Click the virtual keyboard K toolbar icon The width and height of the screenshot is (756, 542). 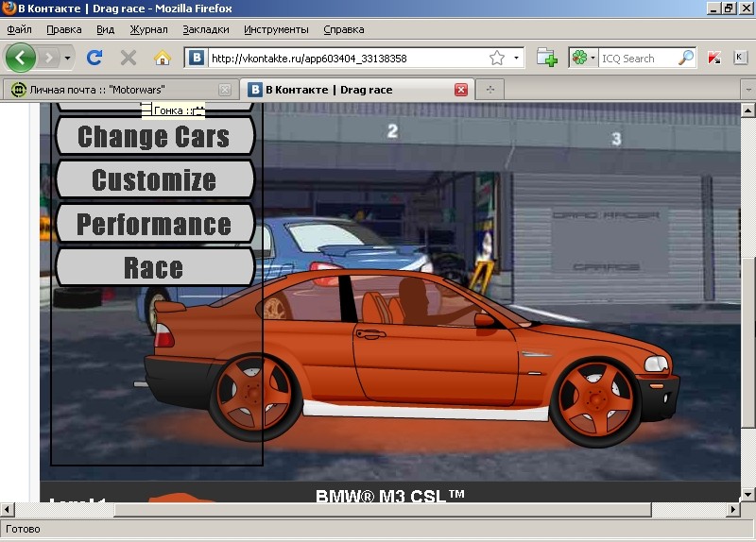pos(740,58)
